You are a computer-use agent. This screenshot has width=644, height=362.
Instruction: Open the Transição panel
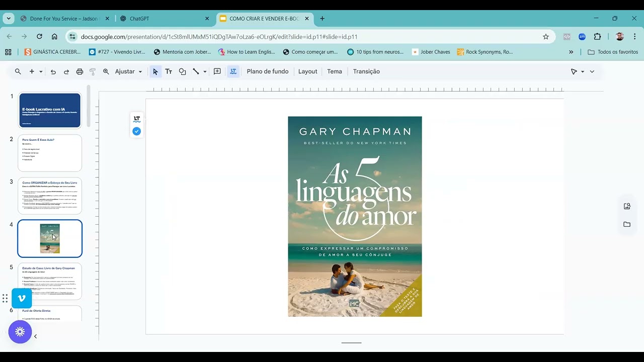pos(366,71)
